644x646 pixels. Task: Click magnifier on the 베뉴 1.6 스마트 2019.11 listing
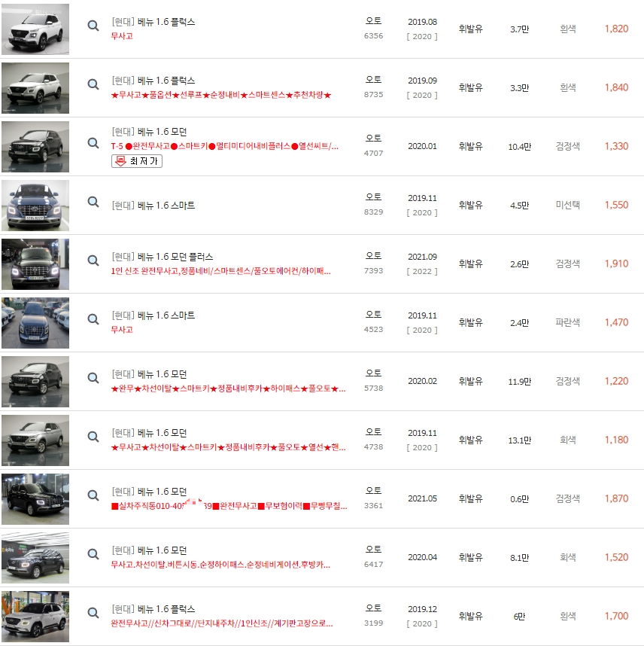(93, 202)
